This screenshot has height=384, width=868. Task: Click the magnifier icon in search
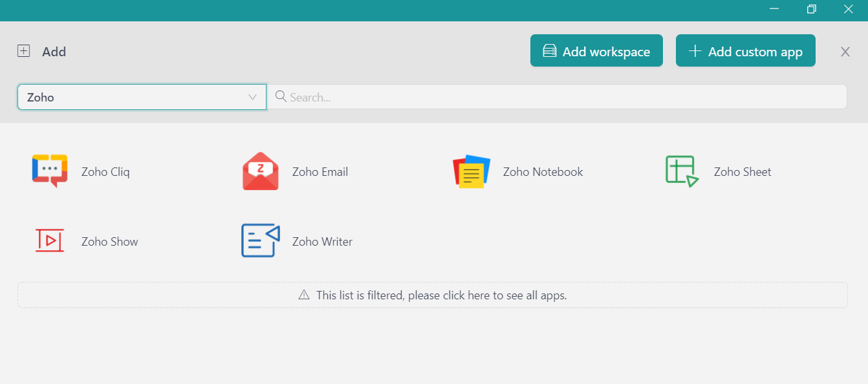[281, 96]
